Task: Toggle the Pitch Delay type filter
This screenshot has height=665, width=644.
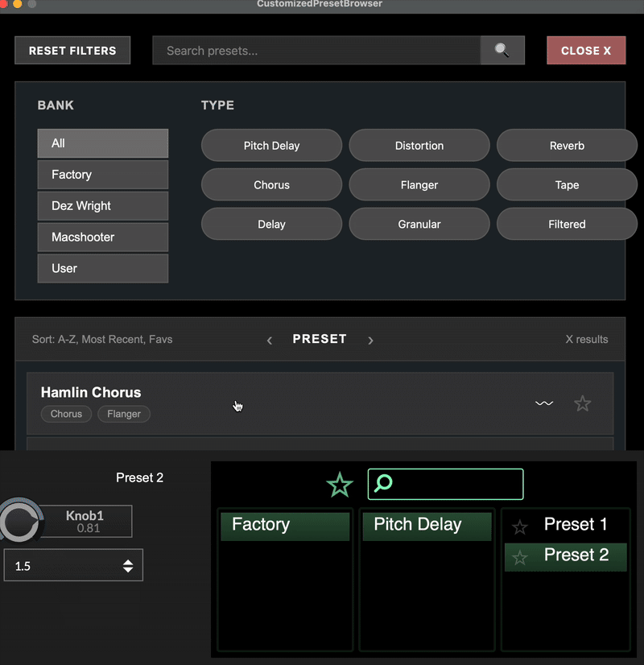Action: 271,146
